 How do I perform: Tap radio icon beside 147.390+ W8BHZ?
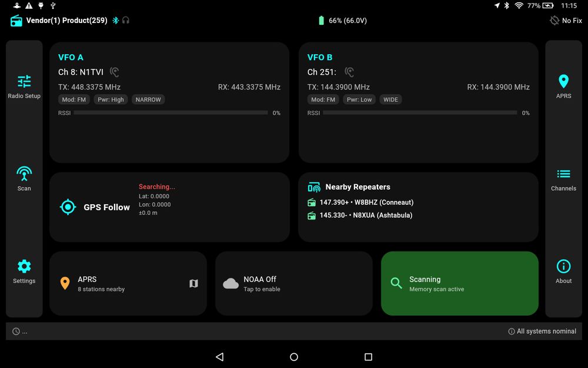(312, 203)
